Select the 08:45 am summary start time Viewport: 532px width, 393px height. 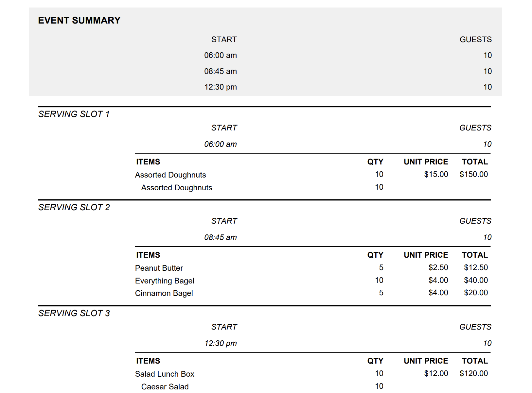220,71
